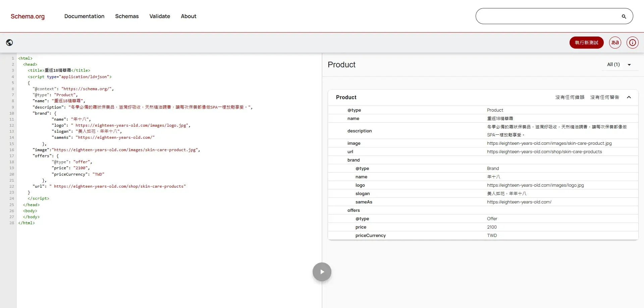Click the brand logo URL value
The image size is (644, 308).
tap(535, 185)
